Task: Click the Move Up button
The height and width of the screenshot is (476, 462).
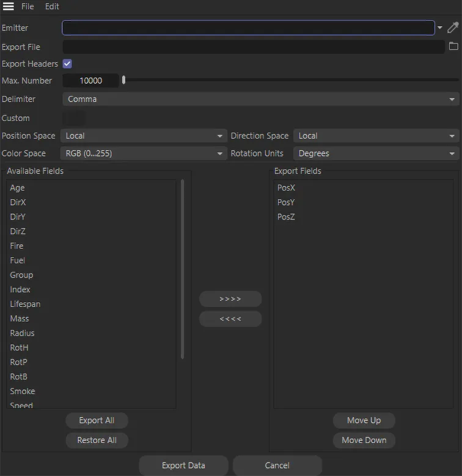Action: click(364, 420)
